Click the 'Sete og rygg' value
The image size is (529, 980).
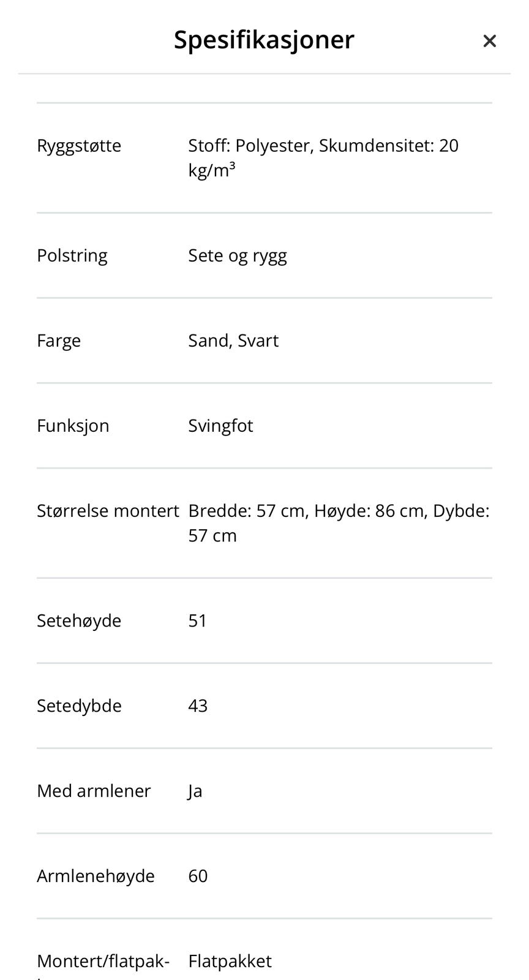(x=238, y=255)
